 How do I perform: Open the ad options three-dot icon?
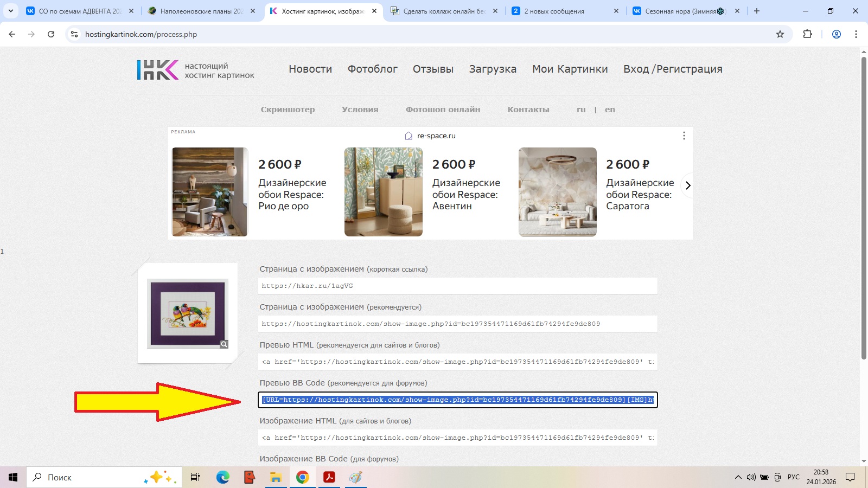pos(684,136)
